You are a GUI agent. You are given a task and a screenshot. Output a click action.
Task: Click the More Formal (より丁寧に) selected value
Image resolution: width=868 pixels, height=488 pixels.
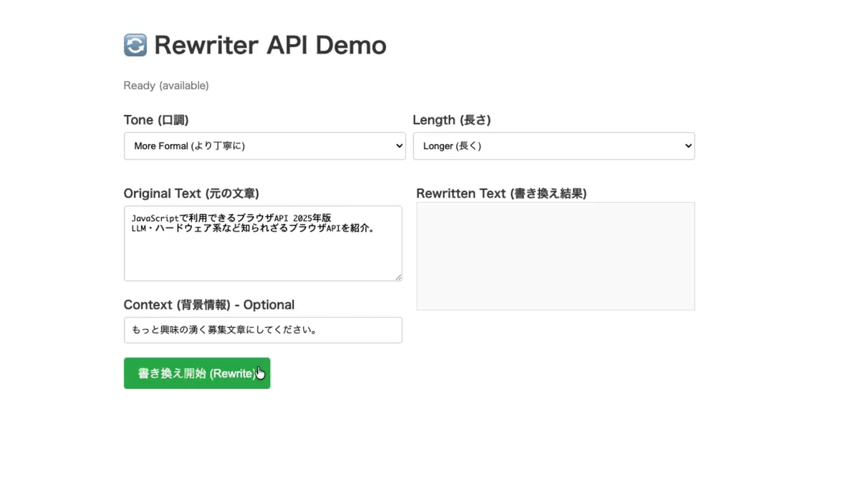(x=189, y=146)
